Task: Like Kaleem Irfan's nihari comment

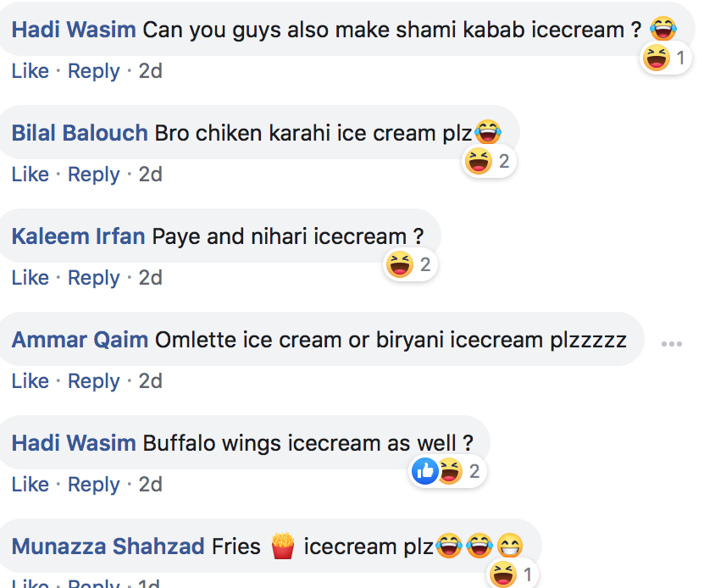Action: click(30, 278)
